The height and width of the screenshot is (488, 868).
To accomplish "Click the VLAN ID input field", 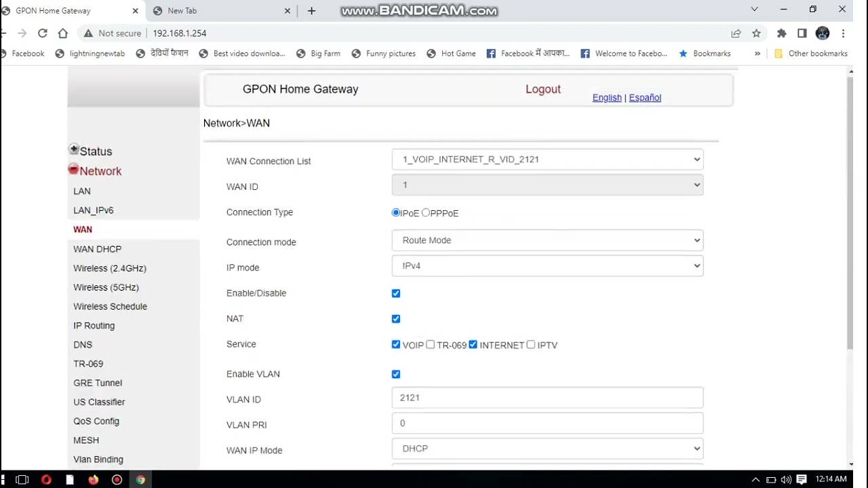I will pyautogui.click(x=547, y=398).
